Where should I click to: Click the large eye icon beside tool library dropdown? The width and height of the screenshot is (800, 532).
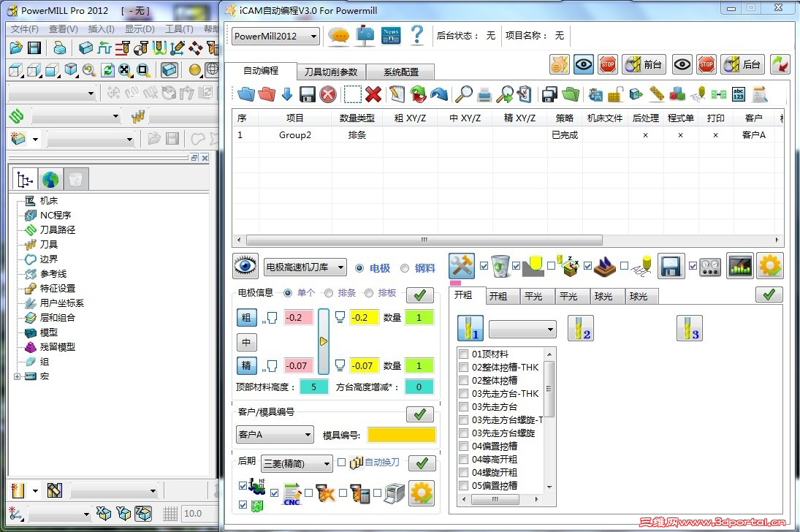(245, 266)
